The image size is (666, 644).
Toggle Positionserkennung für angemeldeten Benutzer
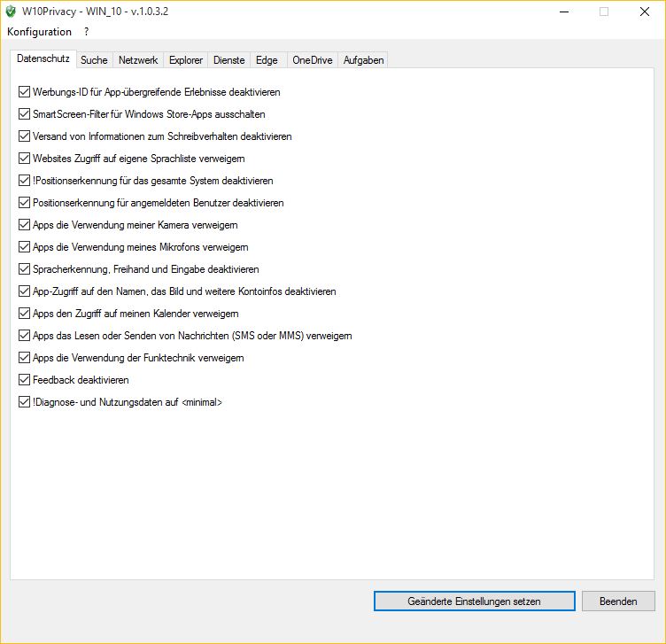(x=24, y=202)
